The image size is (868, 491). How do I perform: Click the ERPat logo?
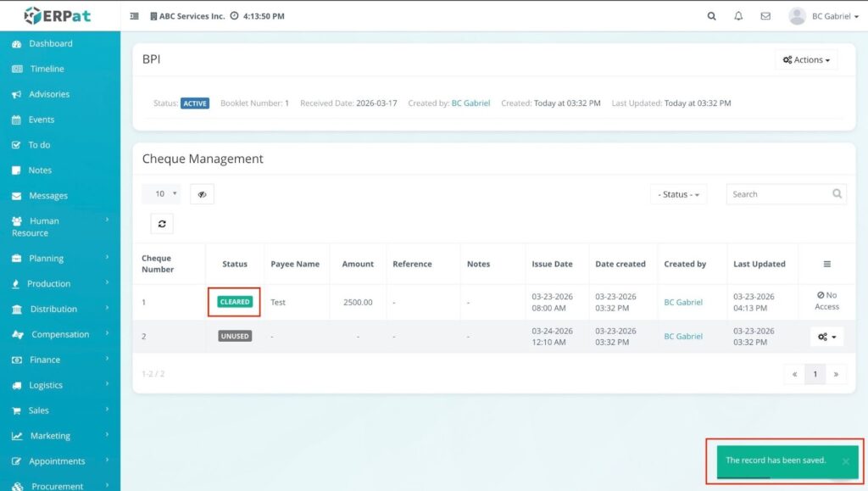[59, 15]
